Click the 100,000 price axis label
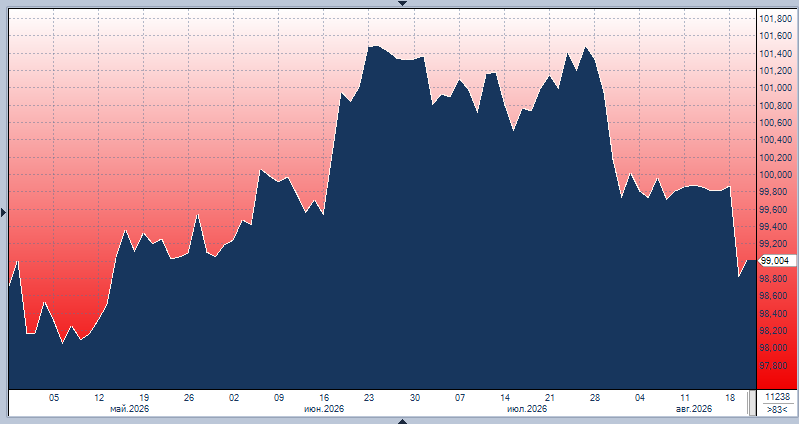 776,175
